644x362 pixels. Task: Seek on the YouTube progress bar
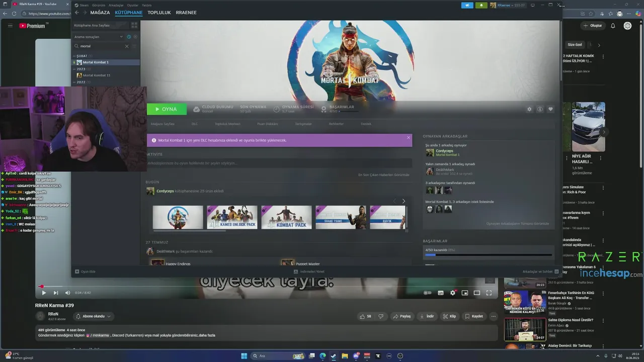tap(267, 287)
